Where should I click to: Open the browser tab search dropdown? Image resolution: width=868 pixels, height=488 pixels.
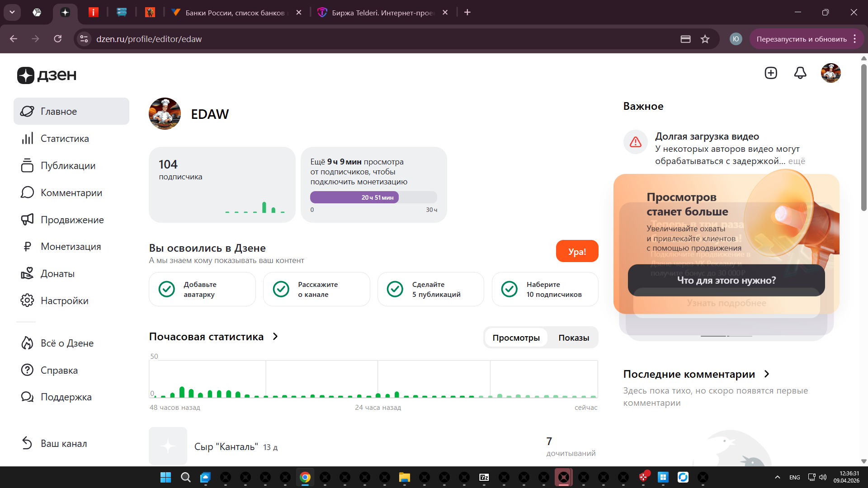click(x=12, y=12)
